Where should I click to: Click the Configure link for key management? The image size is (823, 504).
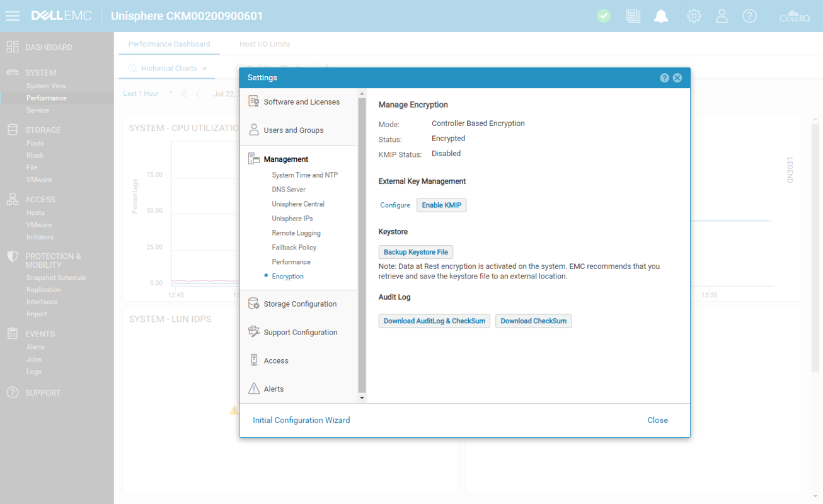point(395,205)
